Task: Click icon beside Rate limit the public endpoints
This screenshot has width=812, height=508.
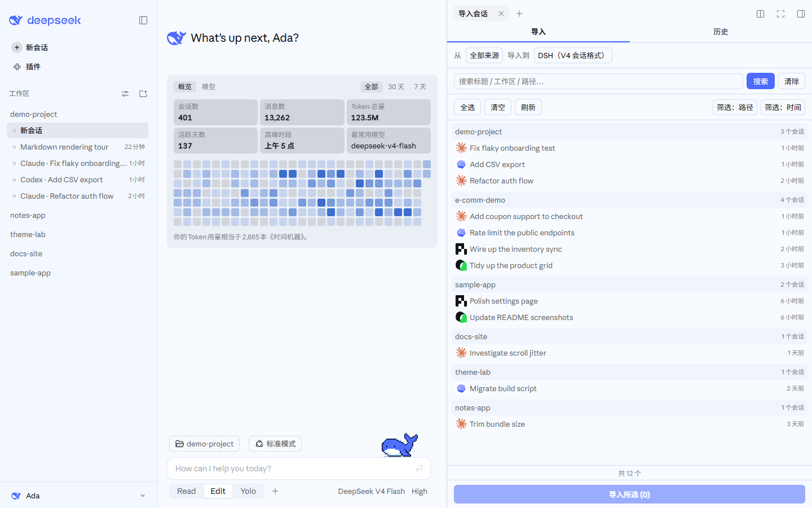Action: (x=461, y=233)
